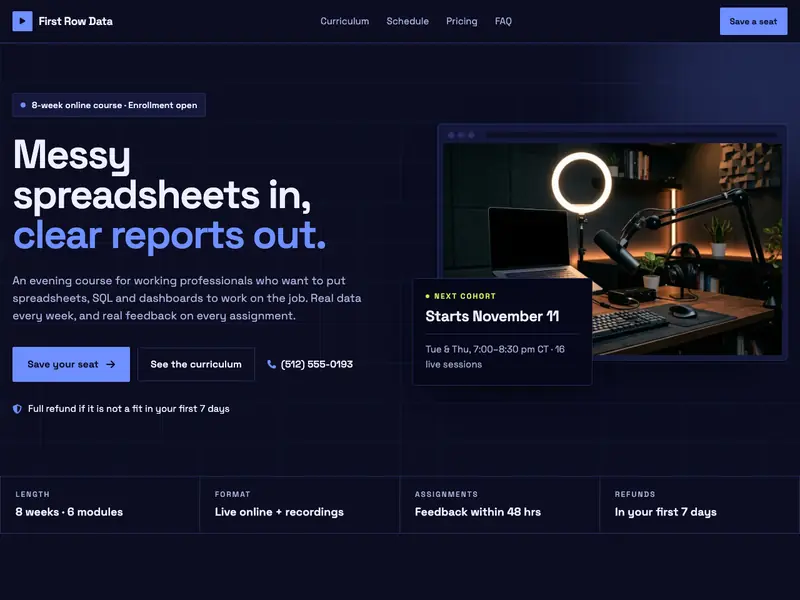
Task: Click the clear reports out. headline line
Action: pyautogui.click(x=169, y=235)
